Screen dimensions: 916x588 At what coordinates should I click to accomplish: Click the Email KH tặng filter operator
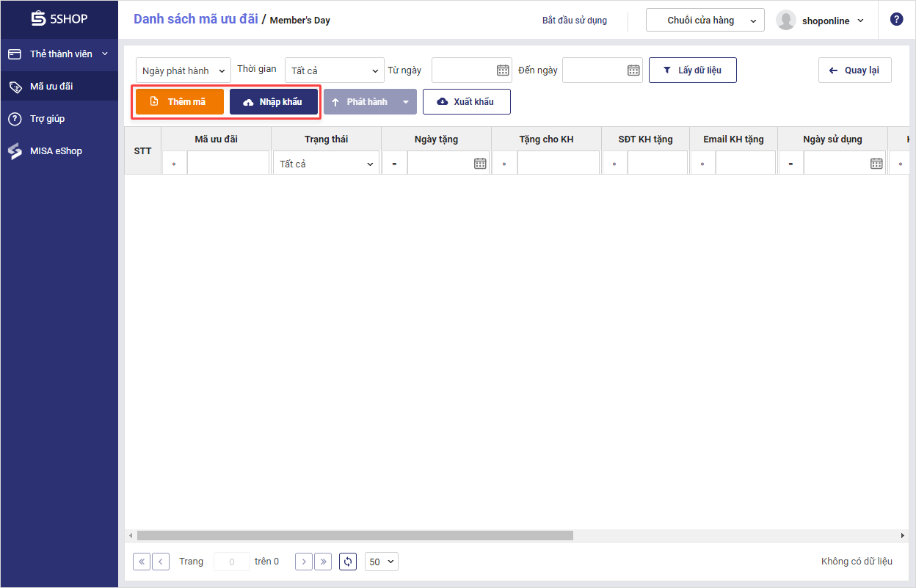pos(702,164)
